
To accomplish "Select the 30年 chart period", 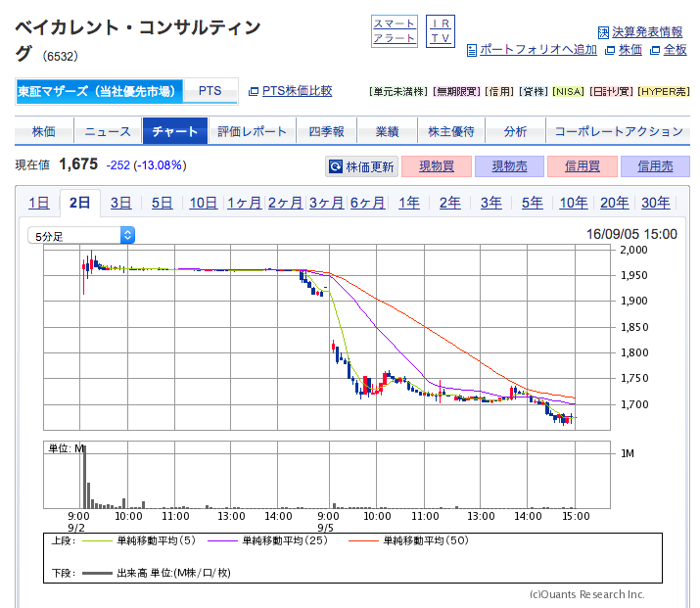I will point(655,203).
